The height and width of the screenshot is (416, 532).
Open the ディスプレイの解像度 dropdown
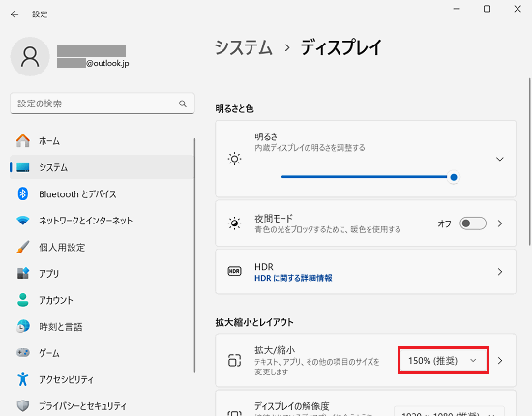point(449,412)
